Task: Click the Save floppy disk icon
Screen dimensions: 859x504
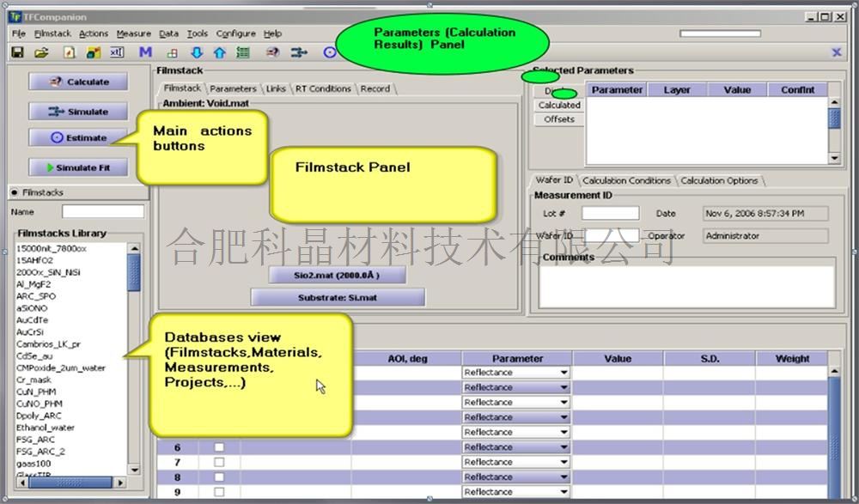Action: click(x=17, y=52)
